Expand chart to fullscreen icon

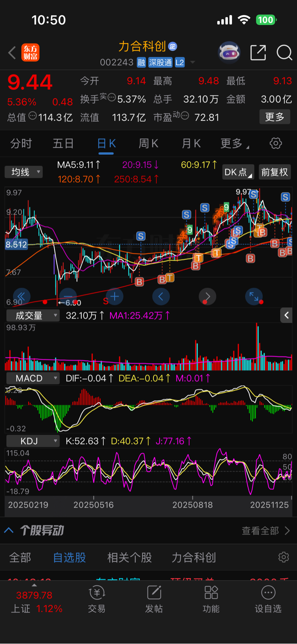pyautogui.click(x=254, y=297)
